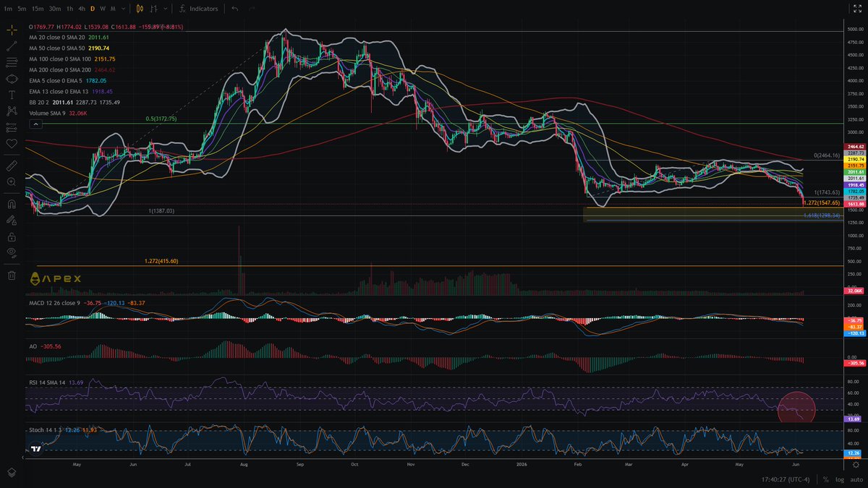
Task: Click the trash icon to remove drawings
Action: [11, 275]
